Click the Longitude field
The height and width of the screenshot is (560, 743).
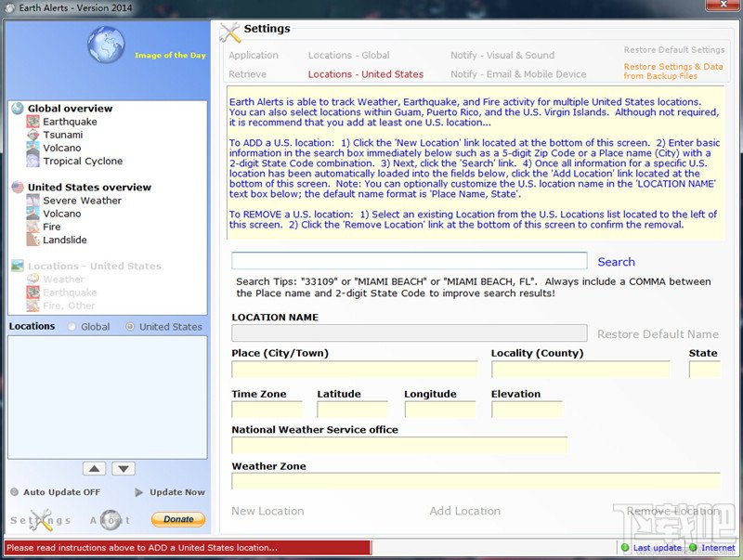[440, 410]
